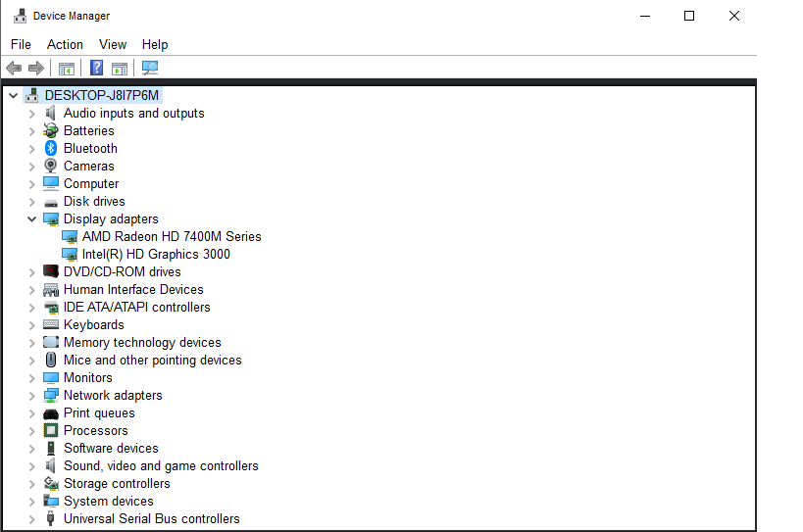Image resolution: width=803 pixels, height=532 pixels.
Task: Click the Monitors category icon
Action: point(51,377)
